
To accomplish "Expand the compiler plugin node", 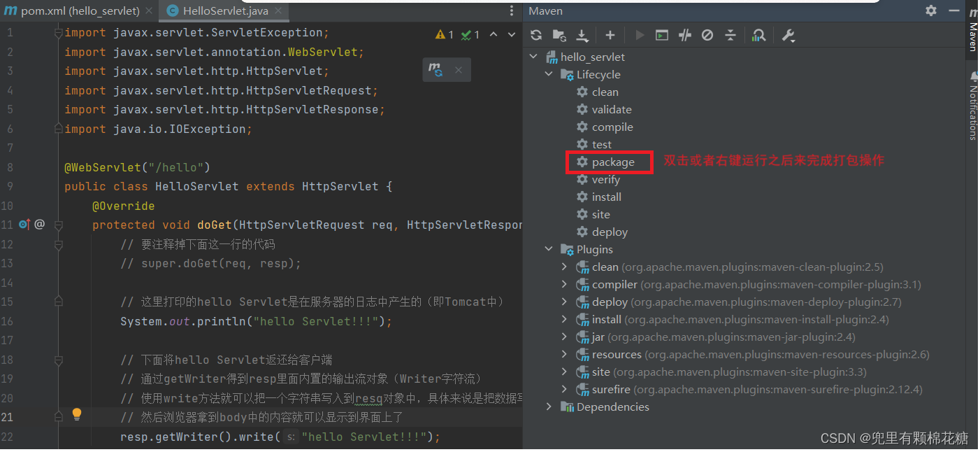I will pos(565,284).
